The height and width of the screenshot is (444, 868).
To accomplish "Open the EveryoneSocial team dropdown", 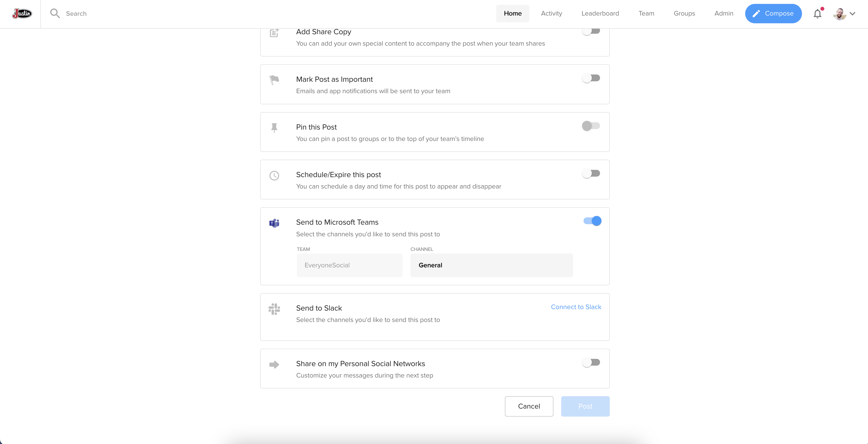I will pyautogui.click(x=350, y=265).
